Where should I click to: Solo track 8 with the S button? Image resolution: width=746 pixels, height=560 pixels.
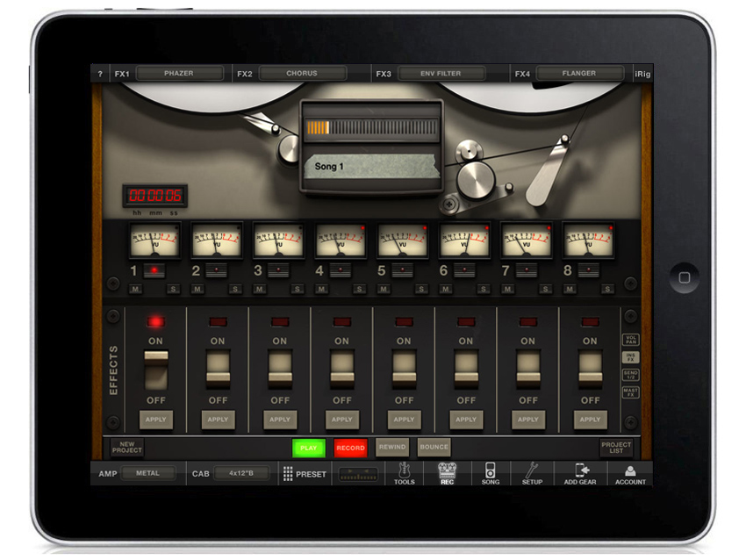[x=607, y=289]
